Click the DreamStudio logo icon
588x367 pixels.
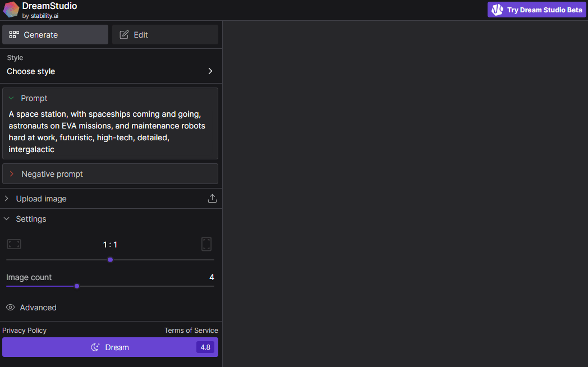[x=11, y=10]
